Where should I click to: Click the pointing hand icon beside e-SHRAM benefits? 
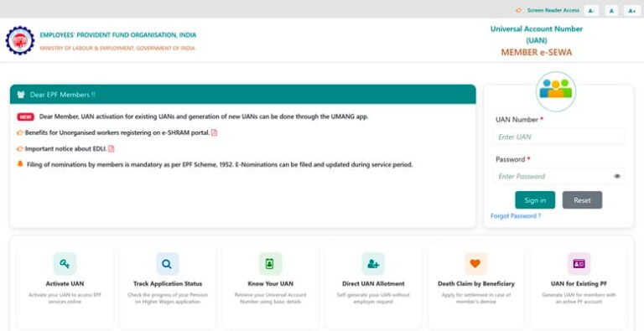tap(20, 132)
